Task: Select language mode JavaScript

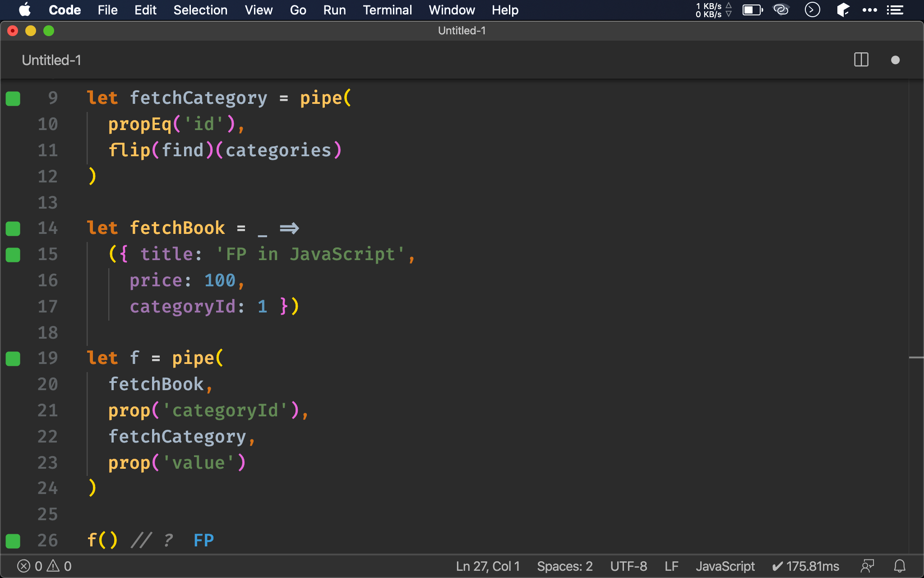Action: [x=725, y=566]
